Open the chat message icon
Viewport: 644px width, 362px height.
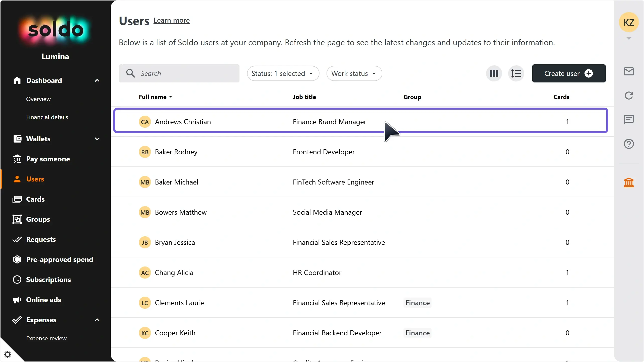click(x=629, y=120)
